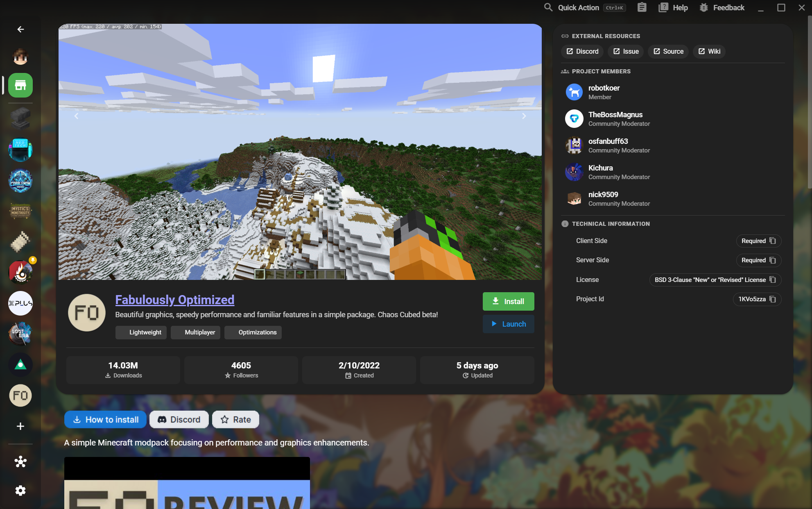Select the Multiplayer tag
The height and width of the screenshot is (509, 812).
click(x=195, y=332)
